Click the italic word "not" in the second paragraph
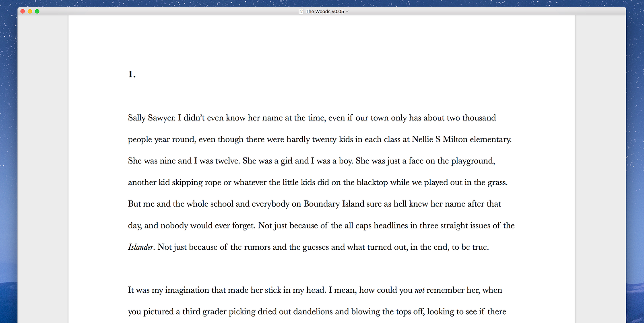The height and width of the screenshot is (323, 644). click(420, 290)
